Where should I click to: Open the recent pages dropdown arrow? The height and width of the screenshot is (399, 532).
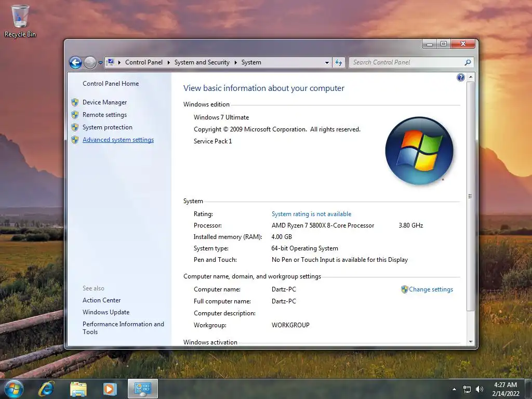click(100, 63)
